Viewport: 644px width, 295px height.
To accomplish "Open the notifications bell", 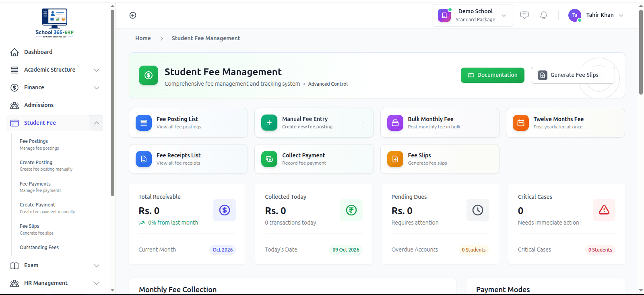I will (544, 15).
